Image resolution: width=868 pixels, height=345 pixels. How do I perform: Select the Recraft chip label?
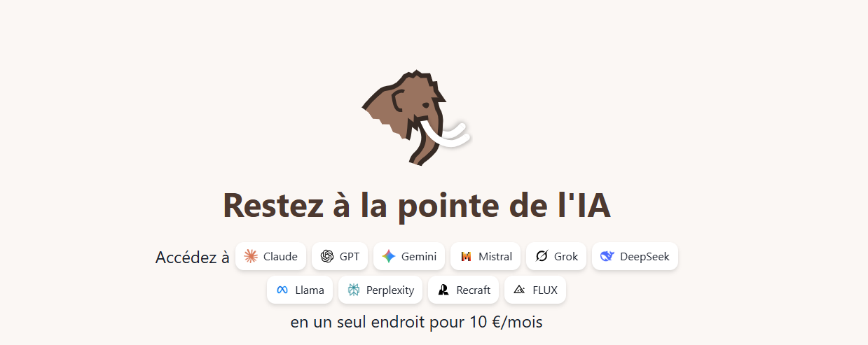(474, 290)
